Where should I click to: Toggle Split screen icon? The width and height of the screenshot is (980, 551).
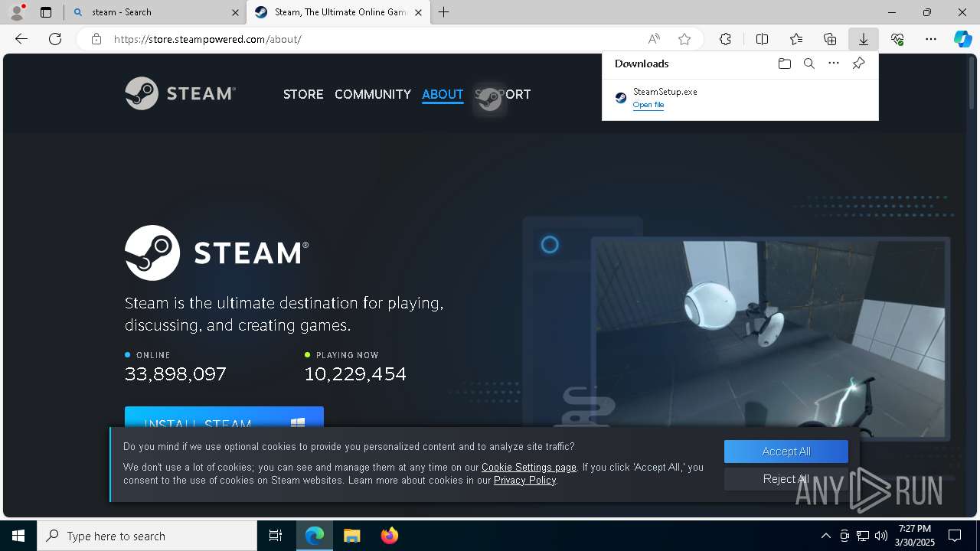point(762,39)
